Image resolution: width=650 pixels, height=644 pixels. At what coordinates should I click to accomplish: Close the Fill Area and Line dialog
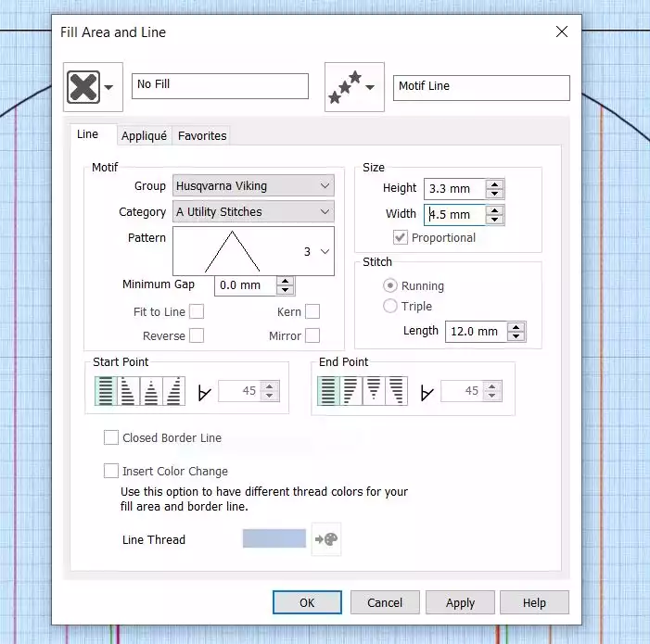click(x=562, y=32)
